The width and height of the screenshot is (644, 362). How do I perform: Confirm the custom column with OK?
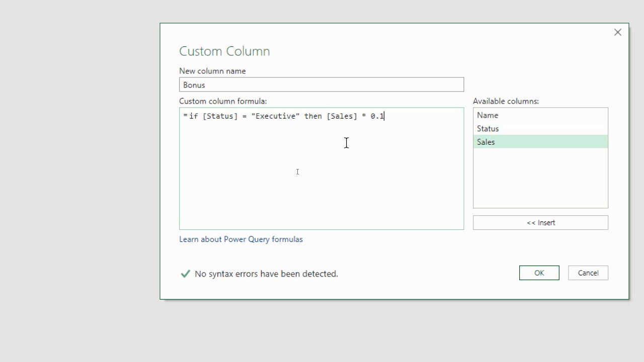539,273
